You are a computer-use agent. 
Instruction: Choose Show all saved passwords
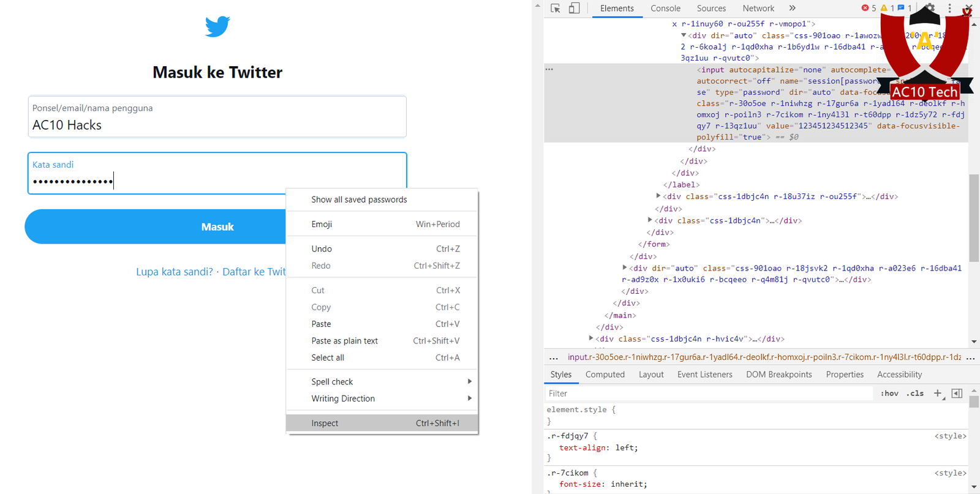click(382, 200)
